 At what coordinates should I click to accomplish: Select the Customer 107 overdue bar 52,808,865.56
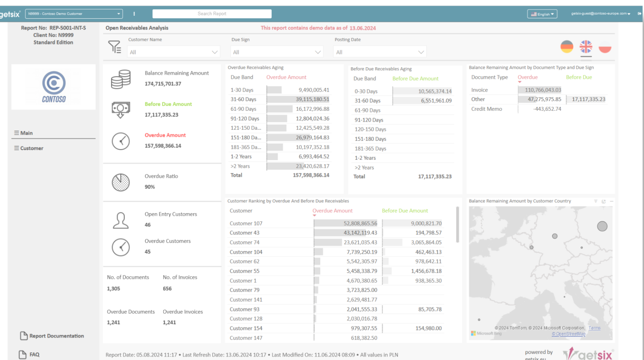tap(346, 224)
